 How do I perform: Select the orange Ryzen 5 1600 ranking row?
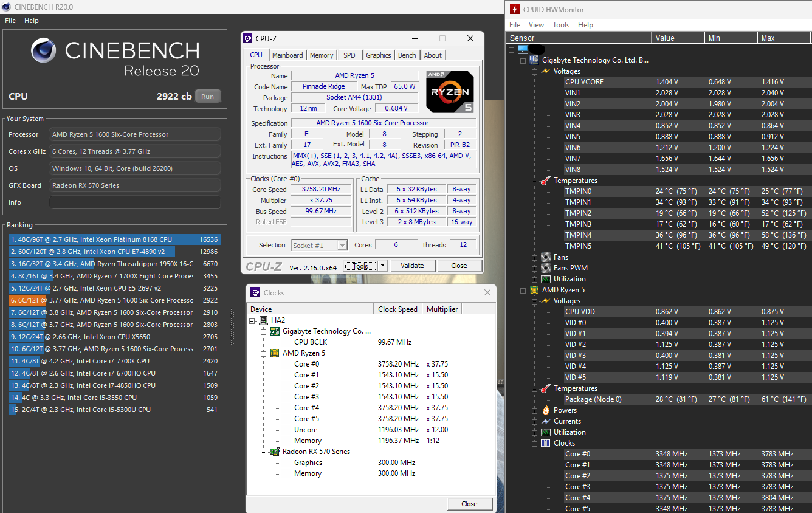tap(114, 300)
